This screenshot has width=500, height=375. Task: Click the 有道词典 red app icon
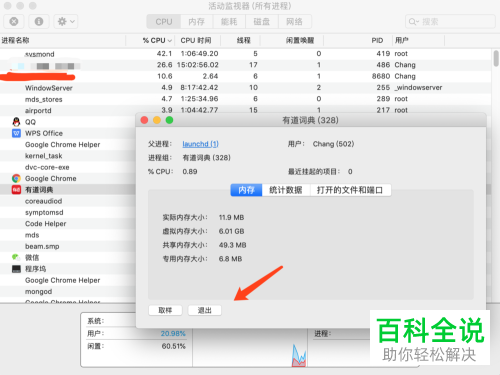point(16,190)
